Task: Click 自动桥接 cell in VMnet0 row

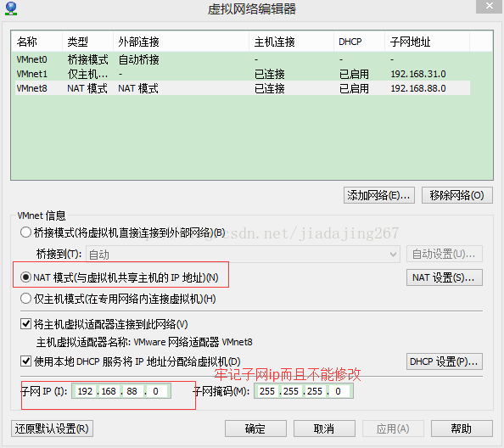Action: pos(139,59)
